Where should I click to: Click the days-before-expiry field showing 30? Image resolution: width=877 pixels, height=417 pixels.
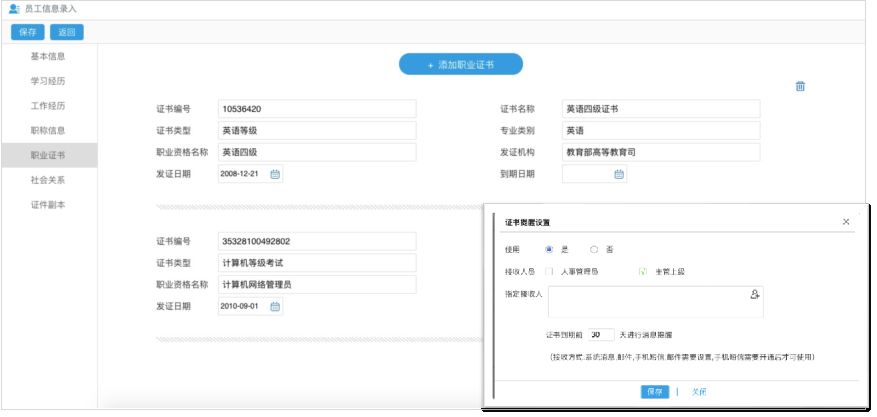600,335
